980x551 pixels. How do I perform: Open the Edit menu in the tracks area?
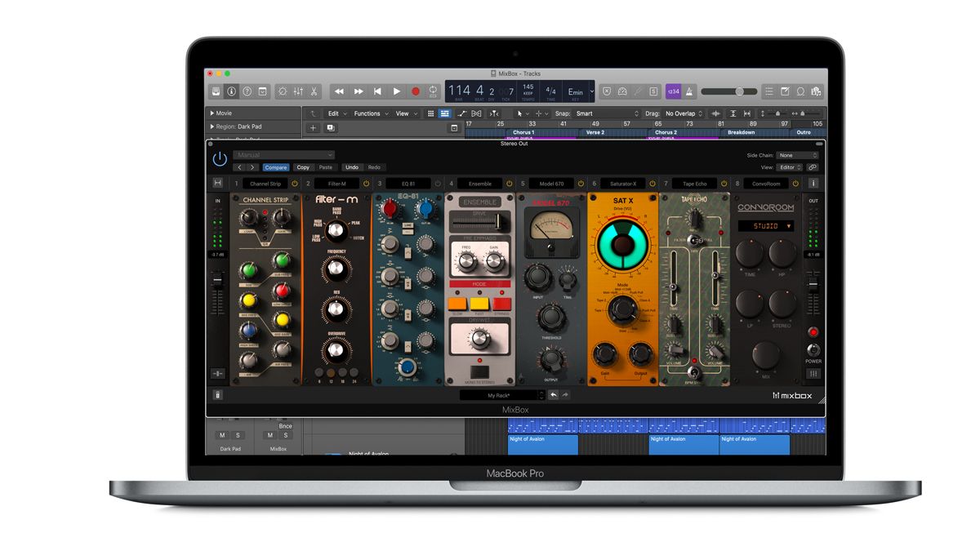pyautogui.click(x=334, y=113)
